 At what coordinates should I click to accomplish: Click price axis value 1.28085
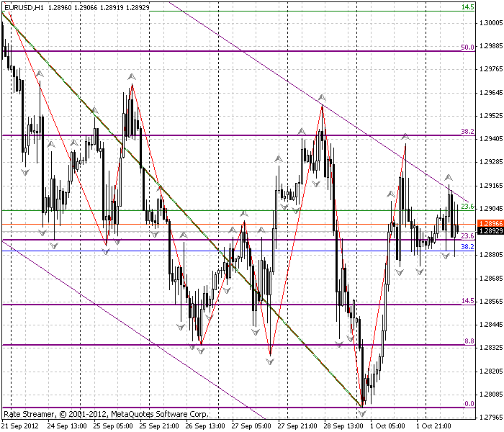[491, 395]
